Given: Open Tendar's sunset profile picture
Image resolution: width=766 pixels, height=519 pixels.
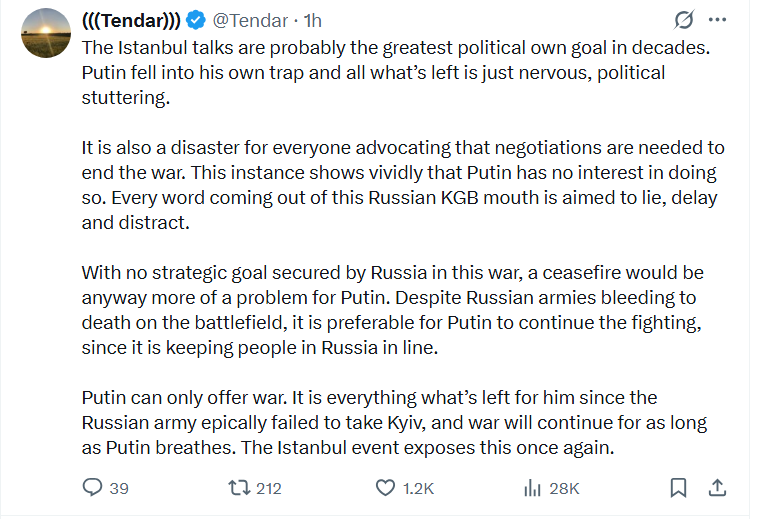Looking at the screenshot, I should [x=46, y=33].
